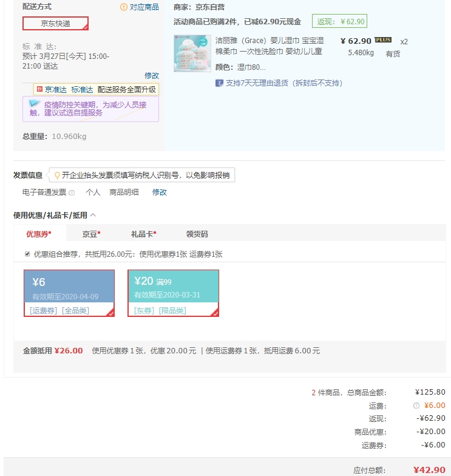The width and height of the screenshot is (451, 476).
Task: Click 修改 under delivery time
Action: pos(152,75)
